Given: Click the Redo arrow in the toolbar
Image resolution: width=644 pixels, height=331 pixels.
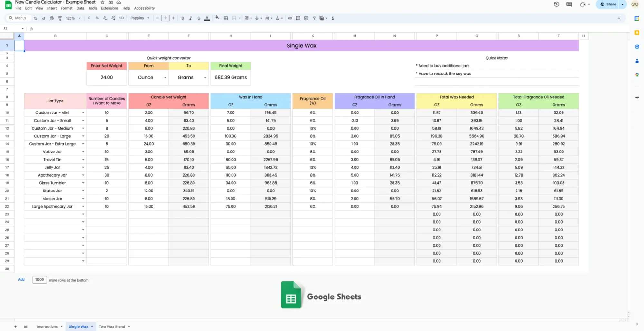Looking at the screenshot, I should click(43, 18).
